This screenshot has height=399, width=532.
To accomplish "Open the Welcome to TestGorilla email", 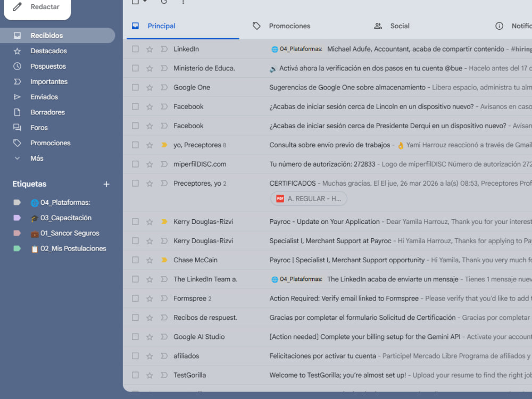I will [x=327, y=375].
